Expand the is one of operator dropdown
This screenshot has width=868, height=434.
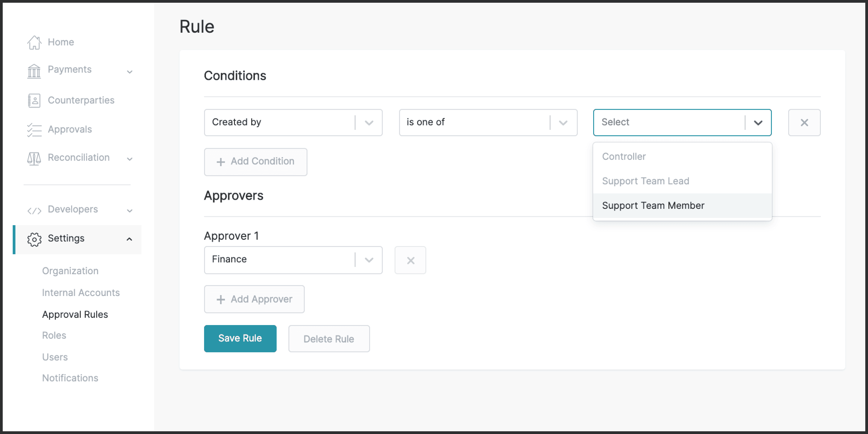564,123
